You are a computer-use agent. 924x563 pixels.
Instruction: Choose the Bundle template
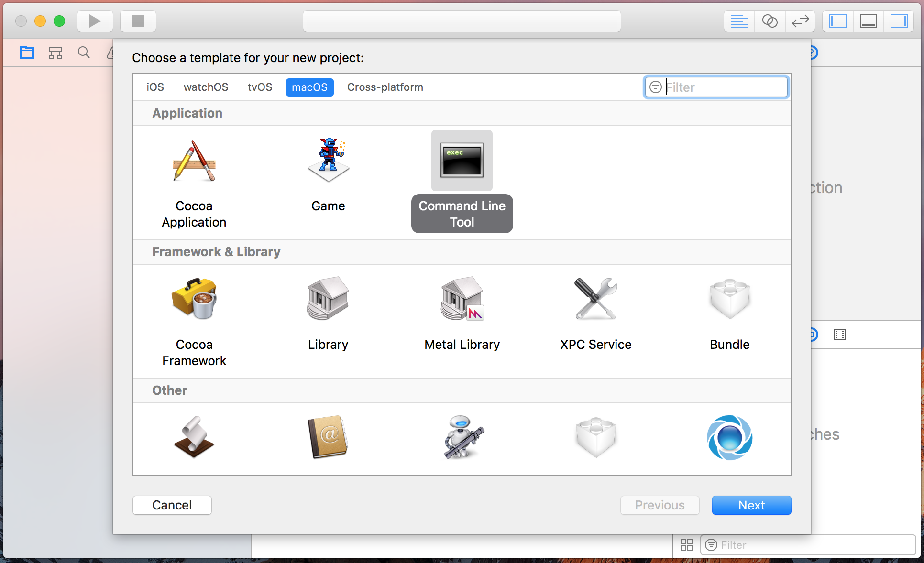point(729,313)
